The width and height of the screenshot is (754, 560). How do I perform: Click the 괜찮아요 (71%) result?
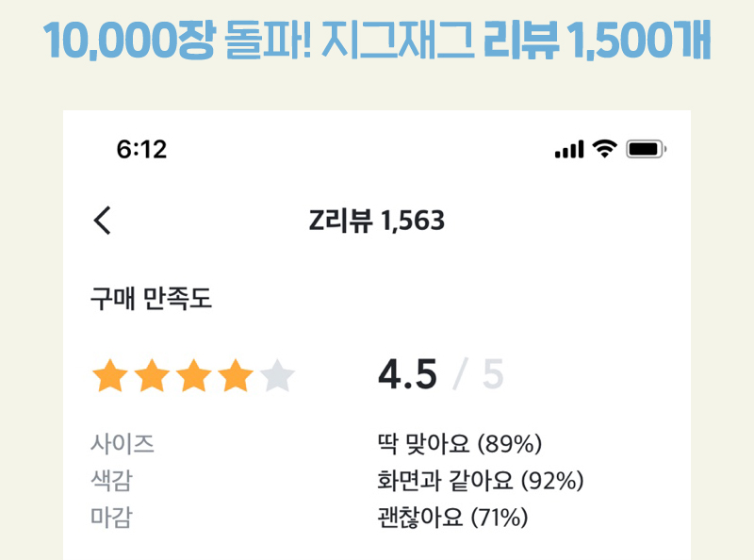[452, 518]
